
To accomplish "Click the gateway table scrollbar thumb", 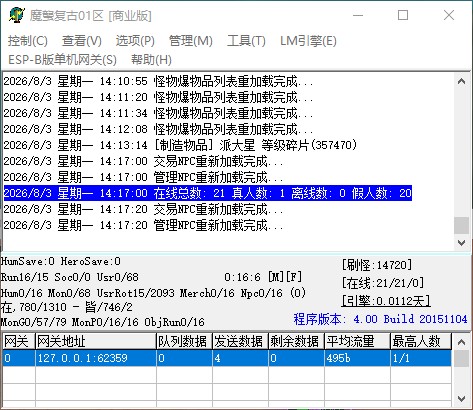I will pos(462,358).
